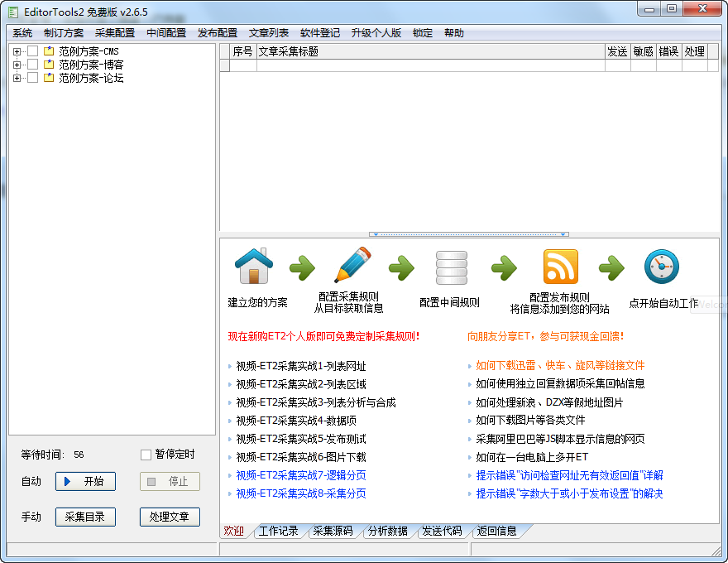Image resolution: width=728 pixels, height=563 pixels.
Task: Click folder icon of 范例方案-论坛
Action: coord(49,78)
